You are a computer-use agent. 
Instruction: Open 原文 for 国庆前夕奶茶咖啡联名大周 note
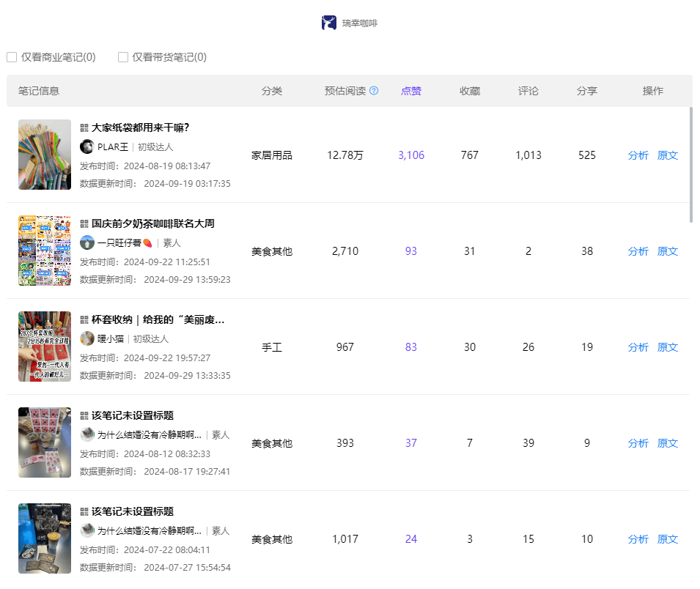pos(668,251)
